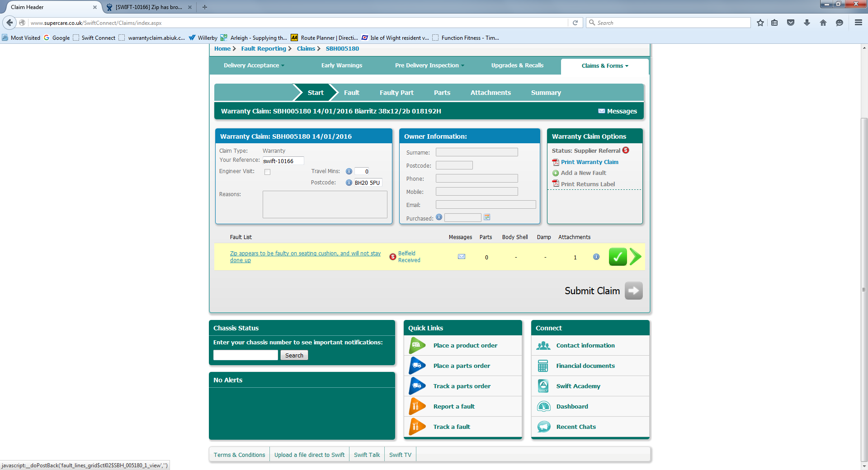Click the owner Surname field
The width and height of the screenshot is (868, 470).
476,152
